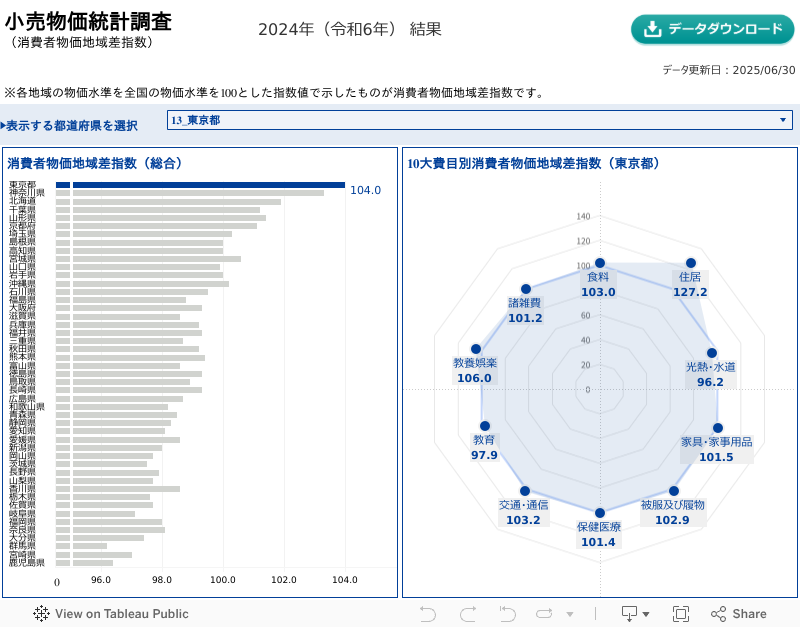Click the Undo arrow in the Tableau toolbar

click(x=428, y=614)
